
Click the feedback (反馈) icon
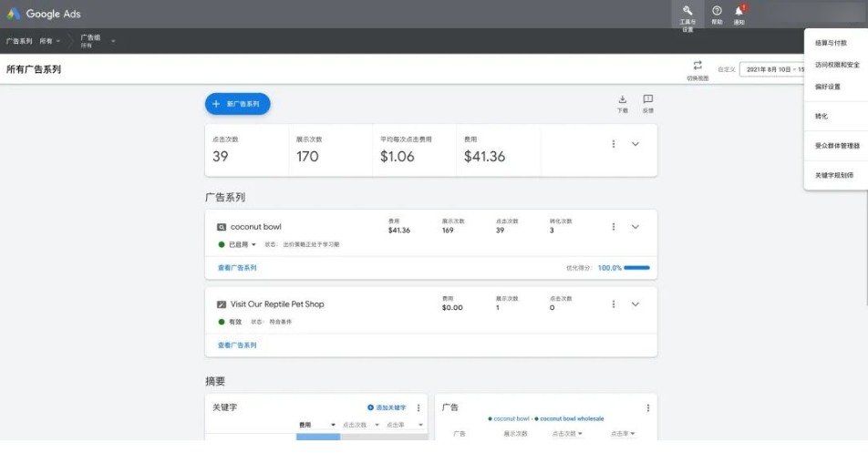647,101
